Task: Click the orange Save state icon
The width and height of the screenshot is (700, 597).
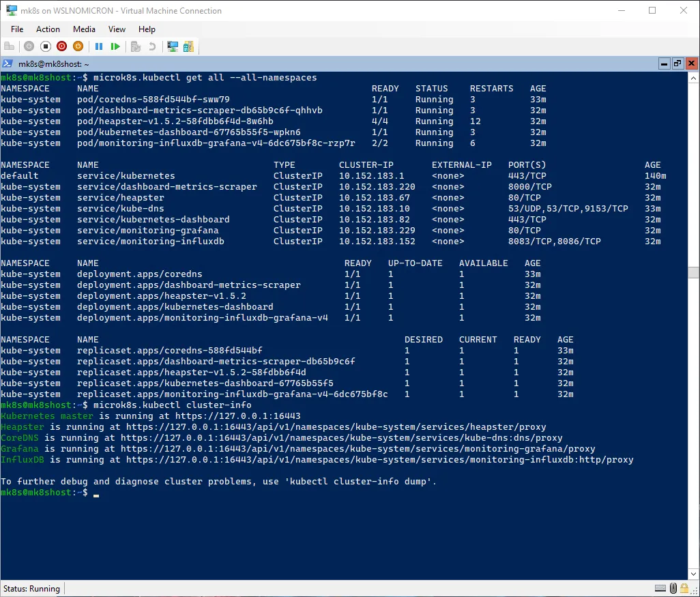Action: (x=78, y=46)
